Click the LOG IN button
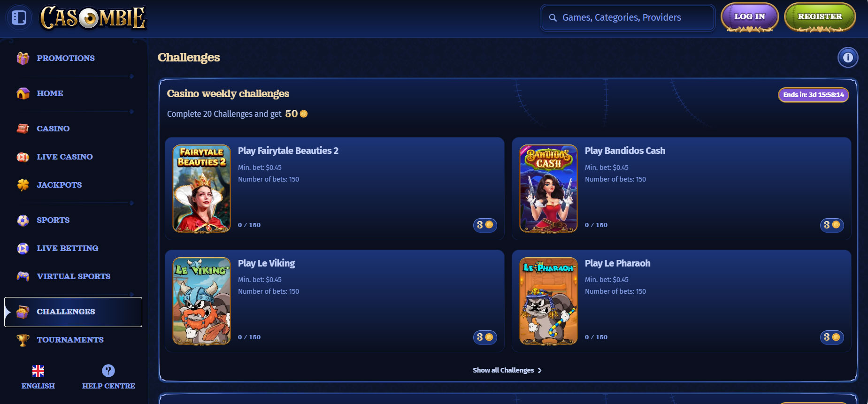This screenshot has width=868, height=404. pyautogui.click(x=750, y=17)
